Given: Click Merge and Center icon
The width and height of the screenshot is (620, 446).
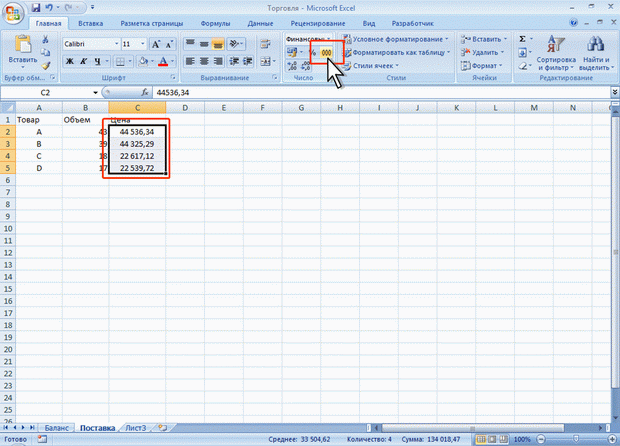Looking at the screenshot, I should 265,61.
